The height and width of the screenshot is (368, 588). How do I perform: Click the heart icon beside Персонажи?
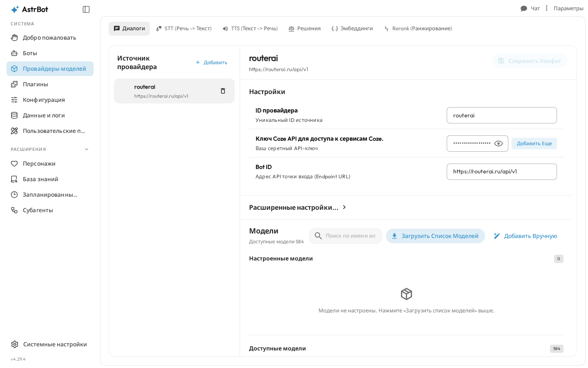point(14,164)
